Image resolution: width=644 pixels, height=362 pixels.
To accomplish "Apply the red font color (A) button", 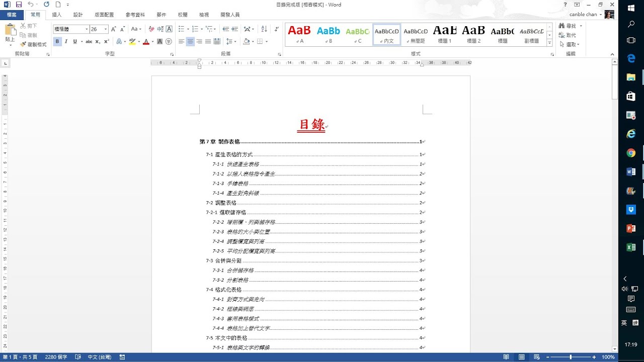I will [x=145, y=41].
